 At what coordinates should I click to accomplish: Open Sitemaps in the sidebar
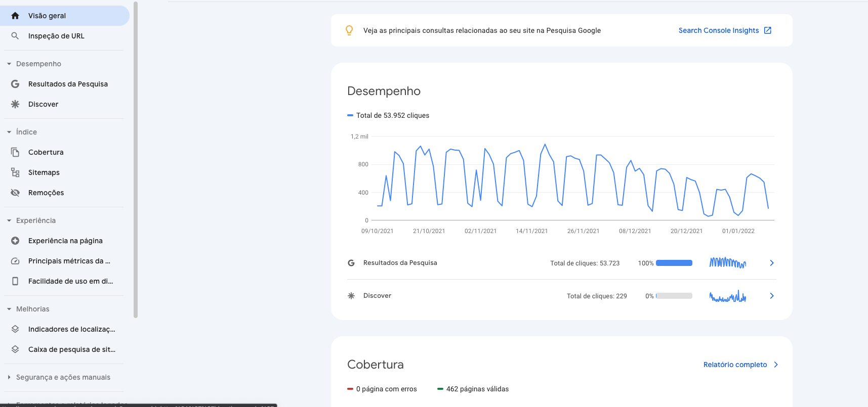pyautogui.click(x=65, y=172)
